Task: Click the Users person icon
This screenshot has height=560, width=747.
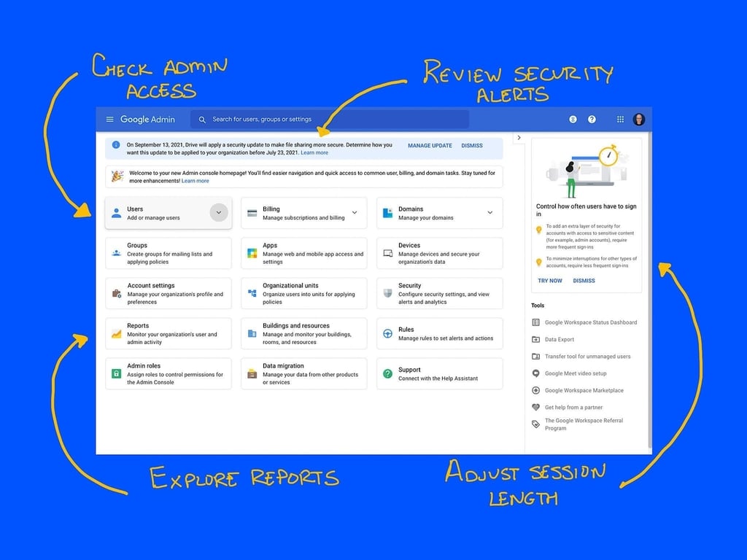Action: pyautogui.click(x=116, y=213)
